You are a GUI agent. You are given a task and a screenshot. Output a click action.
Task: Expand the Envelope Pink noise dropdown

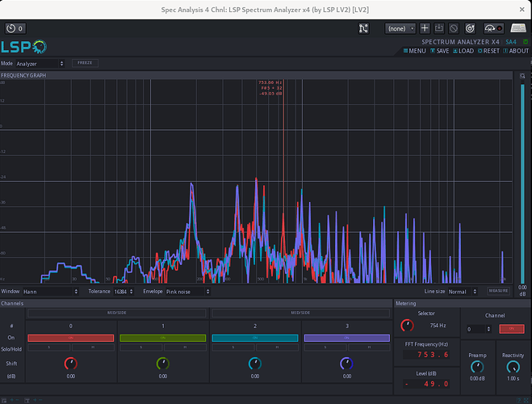coord(187,292)
